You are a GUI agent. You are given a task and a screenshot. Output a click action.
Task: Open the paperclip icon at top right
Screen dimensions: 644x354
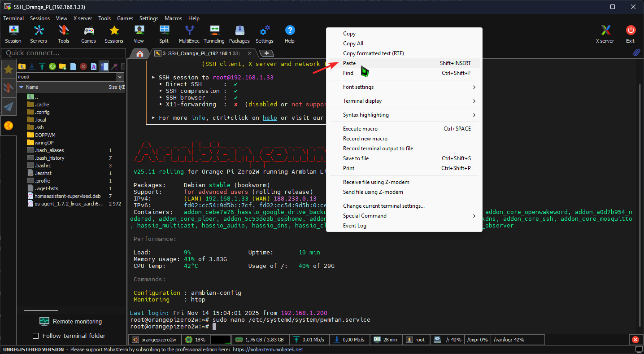pyautogui.click(x=636, y=53)
